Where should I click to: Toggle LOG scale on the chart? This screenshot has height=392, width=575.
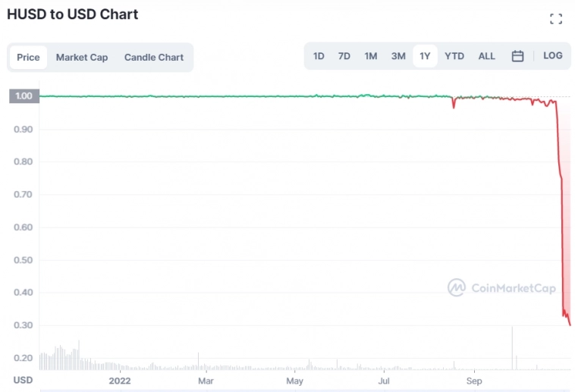(553, 56)
